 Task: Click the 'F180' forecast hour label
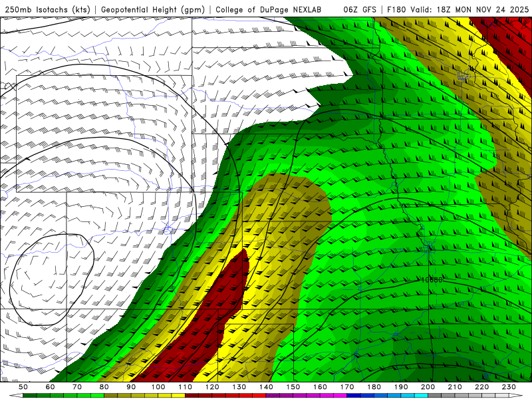pyautogui.click(x=397, y=9)
